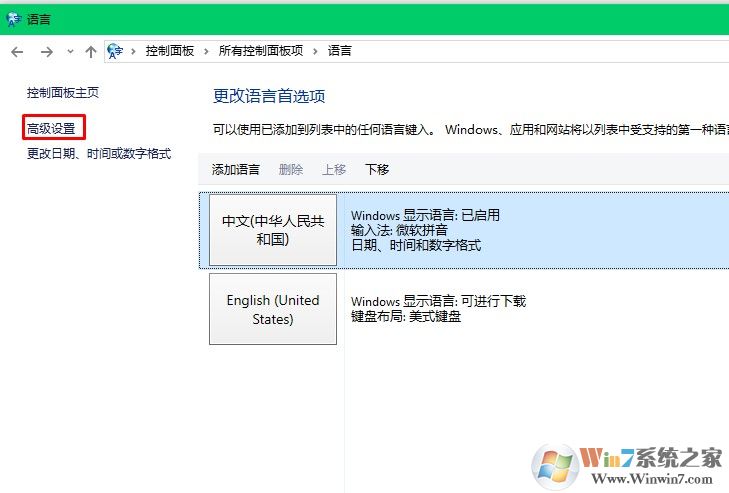Click 添加语言 toolbar button
Viewport: 729px width, 493px height.
pyautogui.click(x=236, y=169)
